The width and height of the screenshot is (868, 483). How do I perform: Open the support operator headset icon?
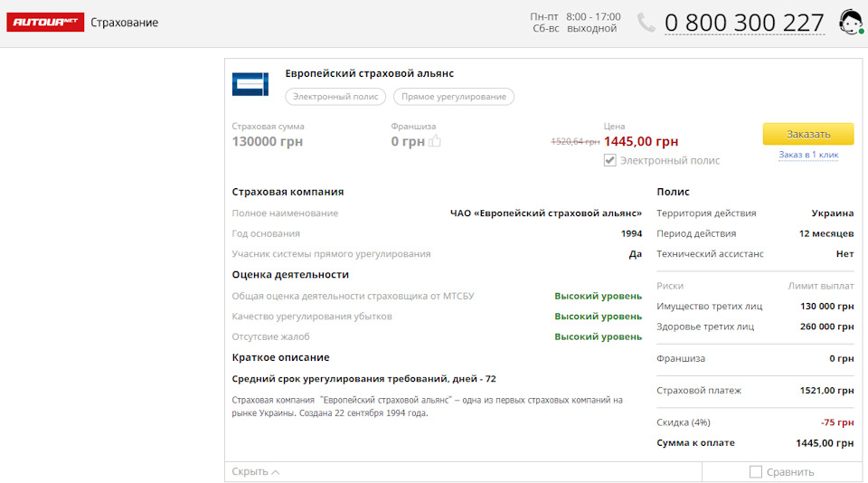[851, 22]
